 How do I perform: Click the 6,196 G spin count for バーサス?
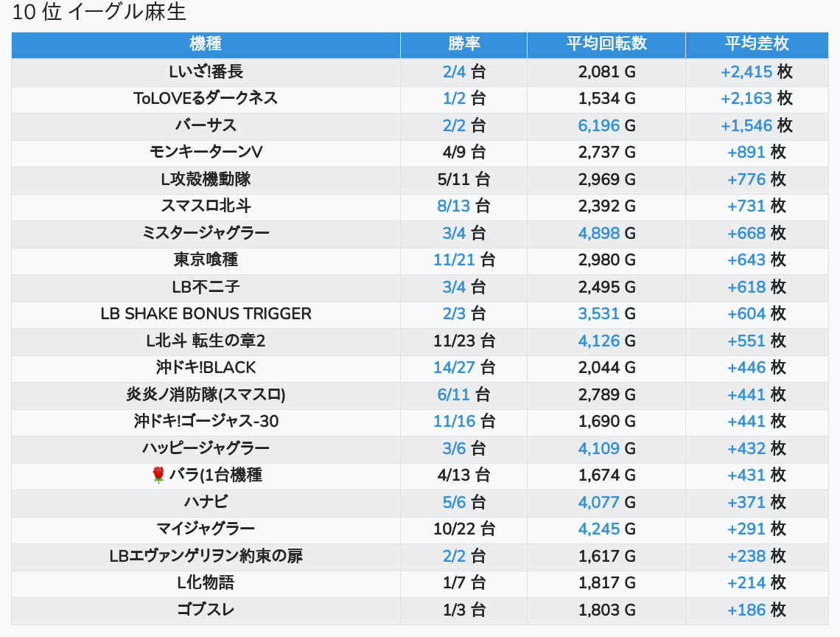(x=606, y=126)
